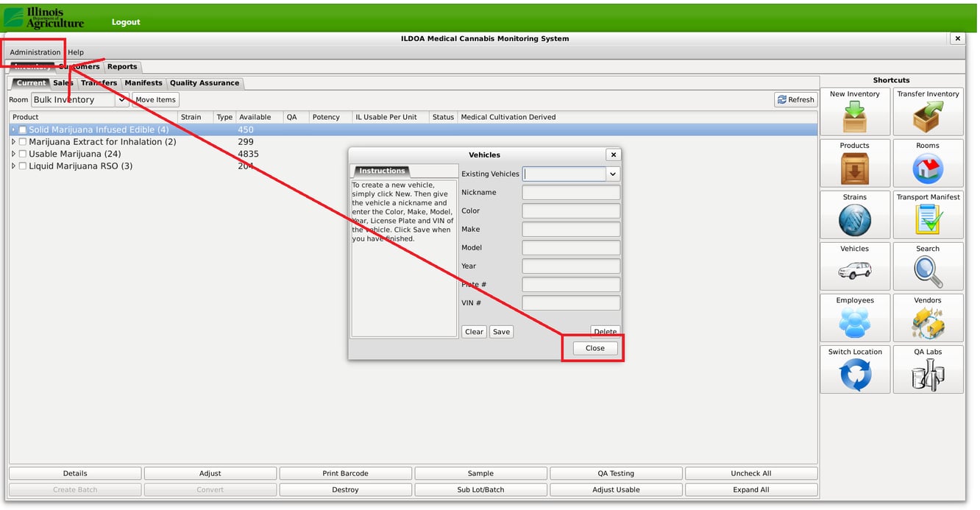Open the Administration menu

[x=34, y=52]
